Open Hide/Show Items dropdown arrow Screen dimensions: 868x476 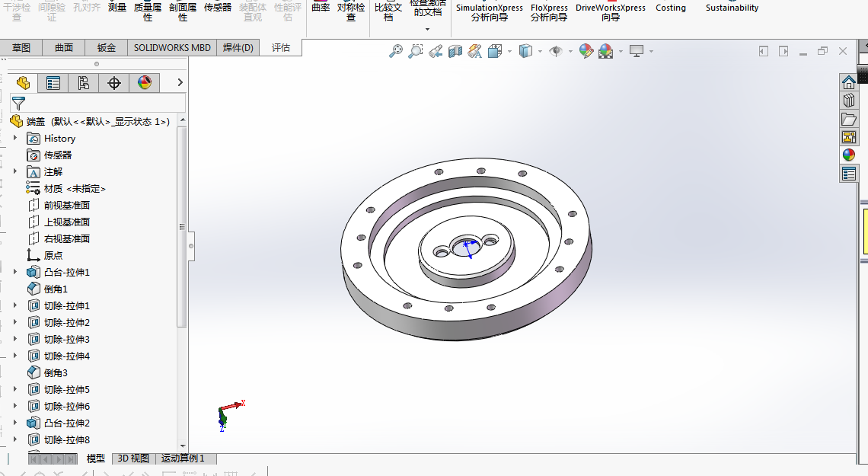570,52
